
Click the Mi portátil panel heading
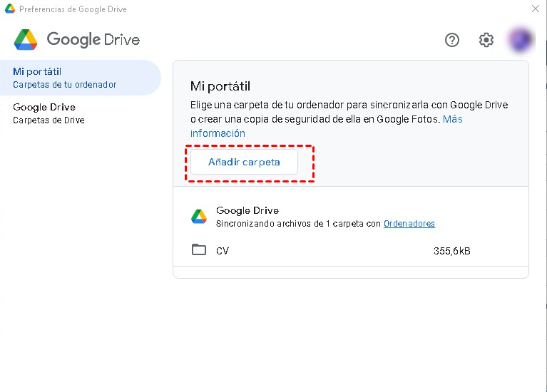220,86
